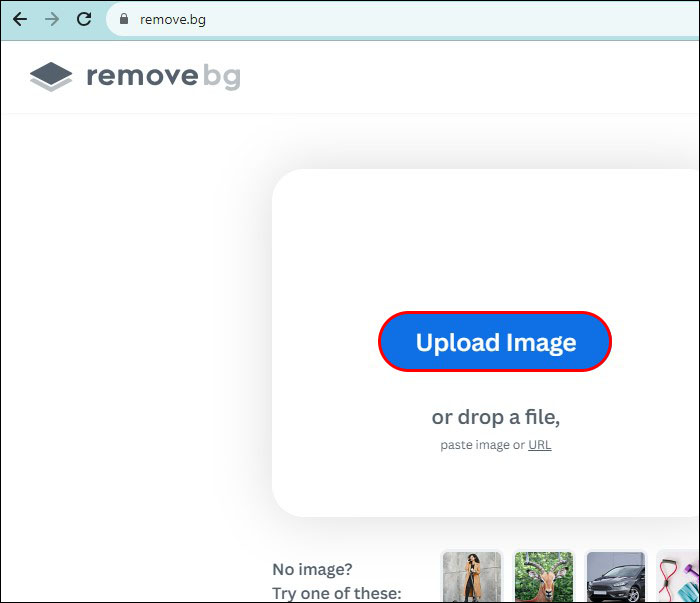Focus the address bar showing remove.bg

click(x=402, y=19)
